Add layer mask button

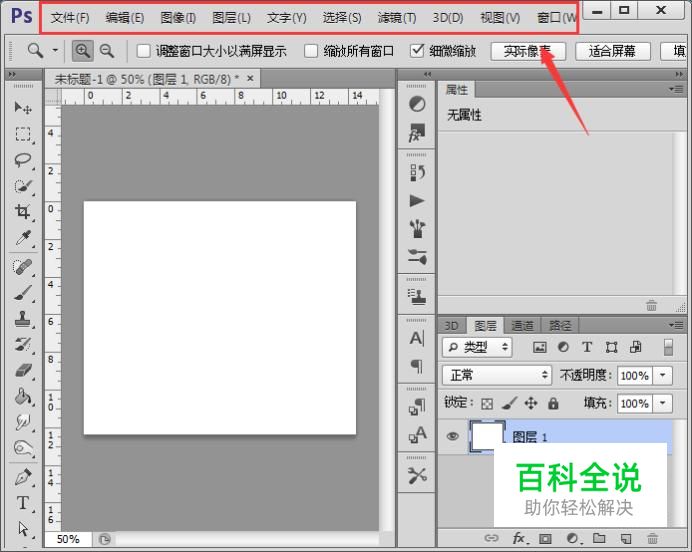tap(545, 539)
